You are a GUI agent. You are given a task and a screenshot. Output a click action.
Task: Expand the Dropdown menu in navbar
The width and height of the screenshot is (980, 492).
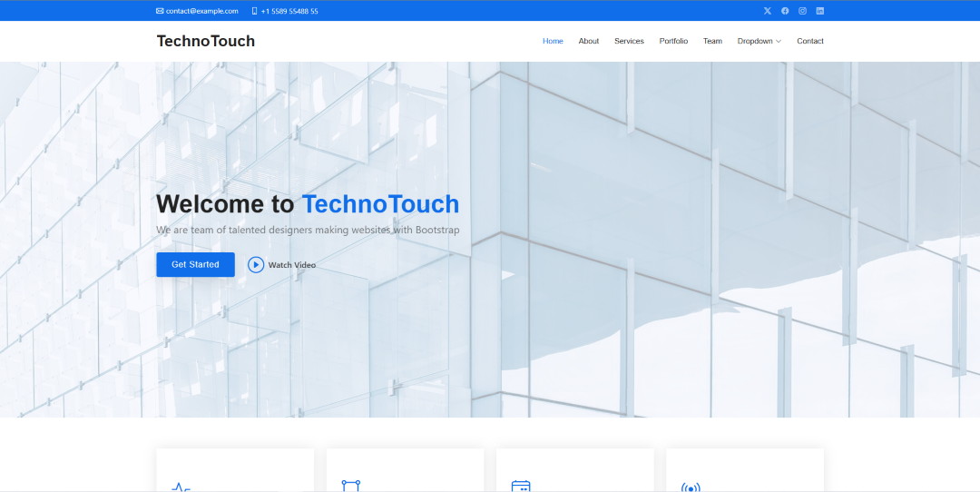(x=759, y=41)
